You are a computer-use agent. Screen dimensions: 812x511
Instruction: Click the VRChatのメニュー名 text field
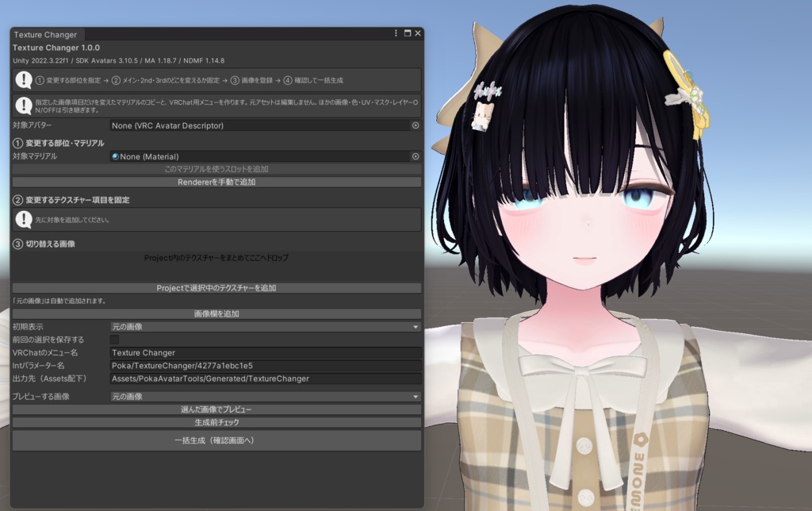[x=266, y=352]
